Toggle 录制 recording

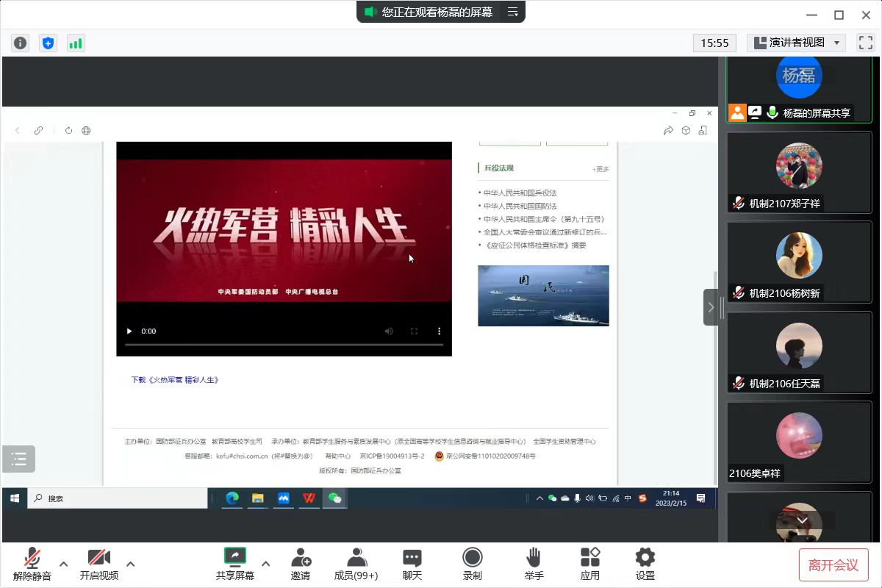pyautogui.click(x=473, y=564)
